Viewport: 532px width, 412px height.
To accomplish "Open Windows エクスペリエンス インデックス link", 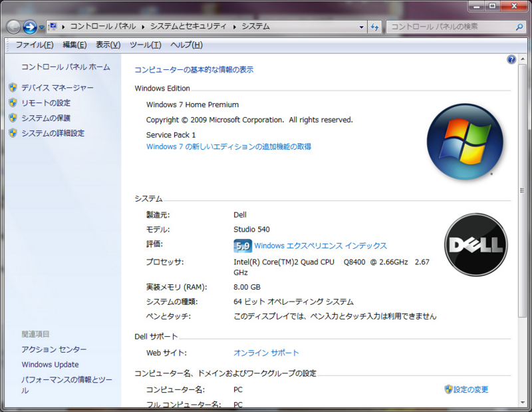I will (321, 246).
